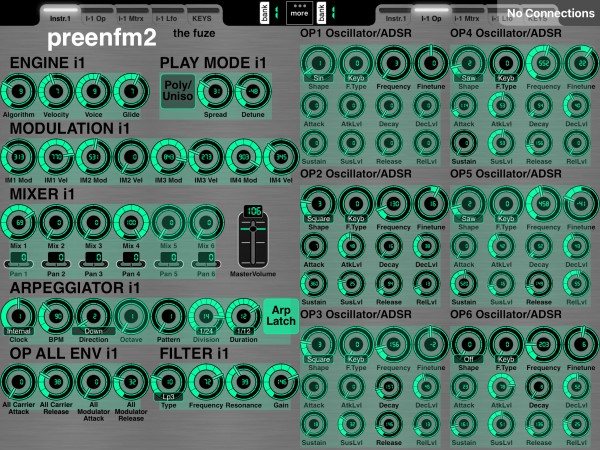This screenshot has height=450, width=600.
Task: Click the right bank button
Action: tap(321, 13)
